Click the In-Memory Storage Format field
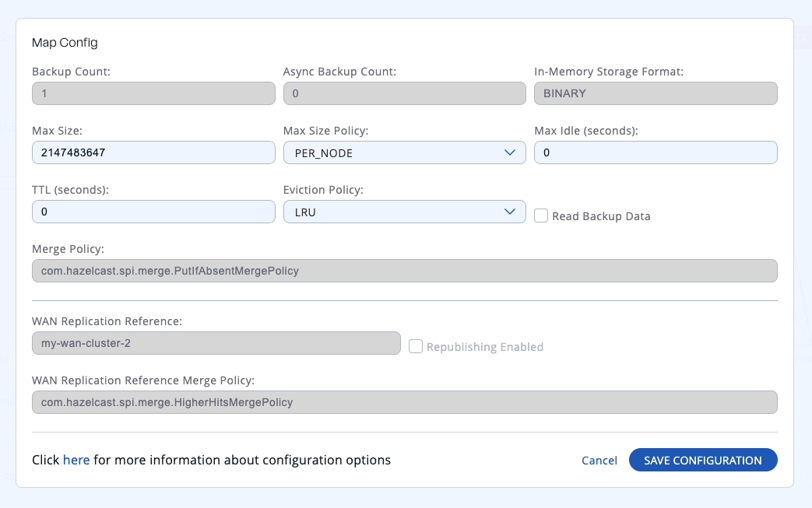This screenshot has height=508, width=812. coord(655,93)
